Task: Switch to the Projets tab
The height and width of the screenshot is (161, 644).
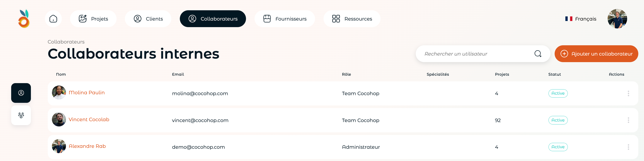Action: tap(93, 19)
